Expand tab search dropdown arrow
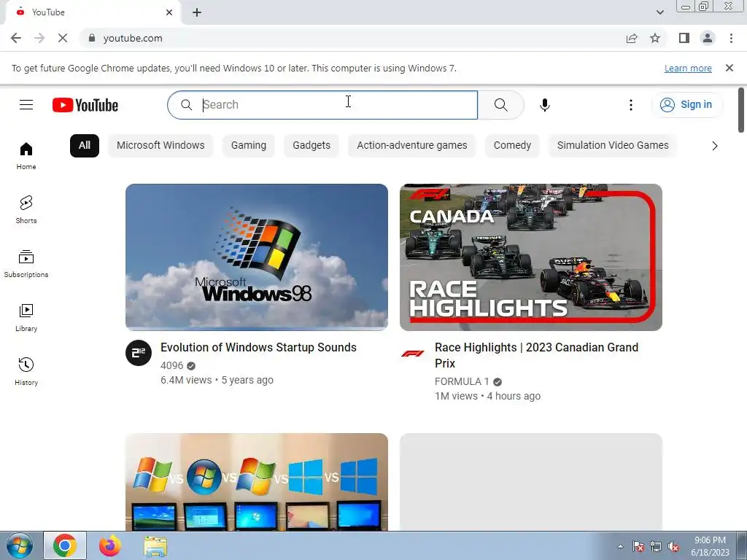Screen dimensions: 747x560 (659, 12)
